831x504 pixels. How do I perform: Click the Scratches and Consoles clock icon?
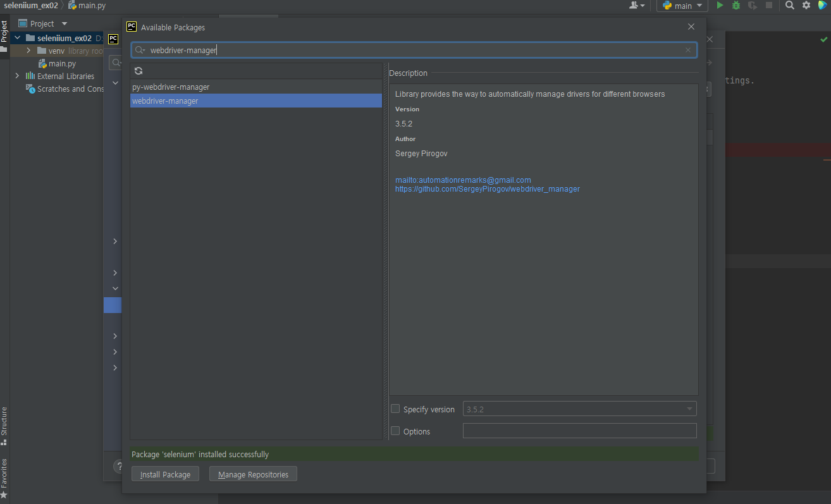30,89
